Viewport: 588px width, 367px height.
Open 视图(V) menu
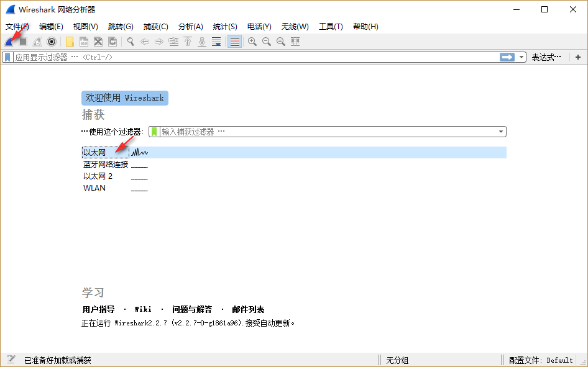pos(86,27)
